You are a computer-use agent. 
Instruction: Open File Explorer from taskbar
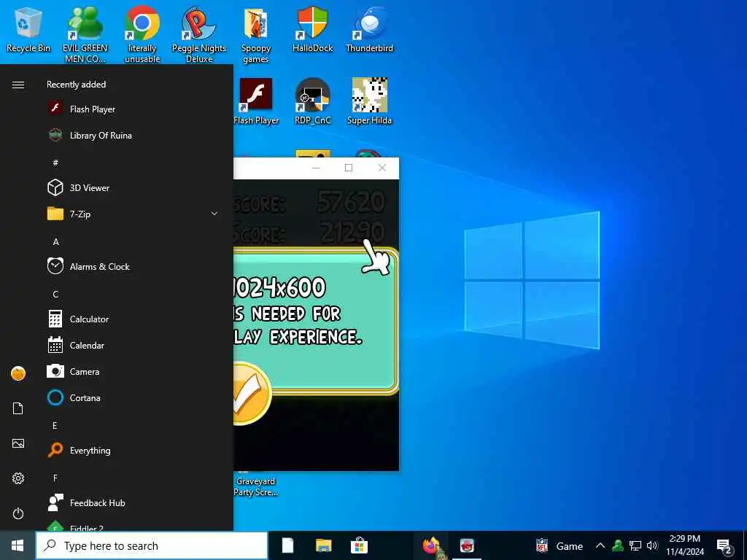click(323, 545)
